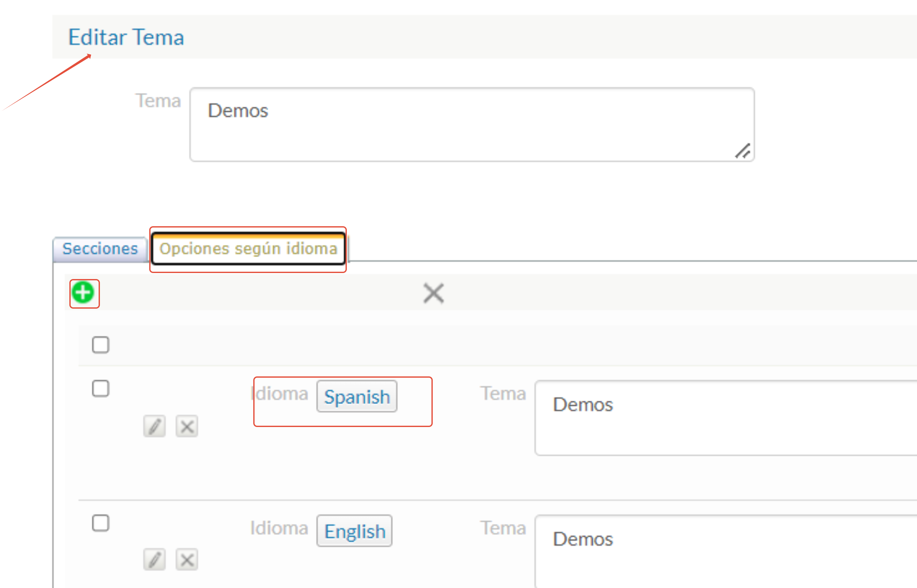Click the large X delete icon in toolbar
The height and width of the screenshot is (588, 917).
pos(433,293)
